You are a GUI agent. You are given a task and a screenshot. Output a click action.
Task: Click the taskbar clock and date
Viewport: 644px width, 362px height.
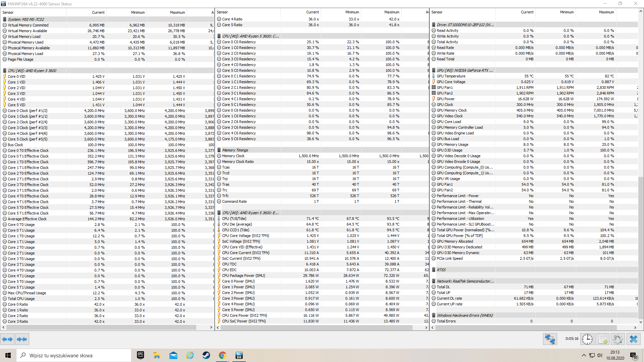(615, 355)
